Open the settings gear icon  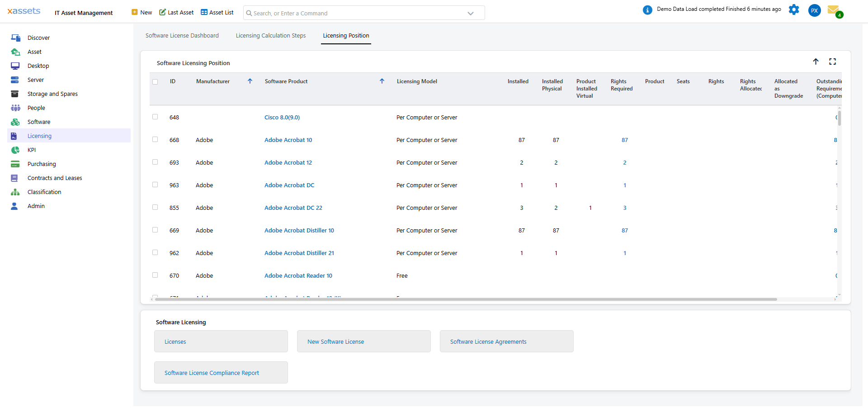[794, 9]
